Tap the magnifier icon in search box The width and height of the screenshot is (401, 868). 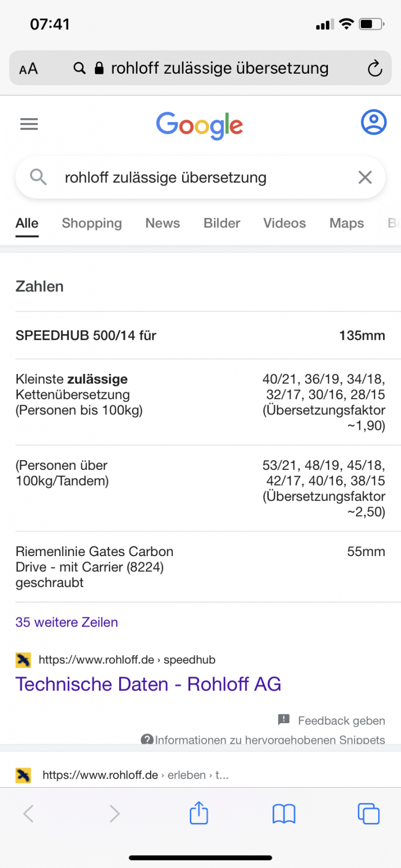pos(38,177)
